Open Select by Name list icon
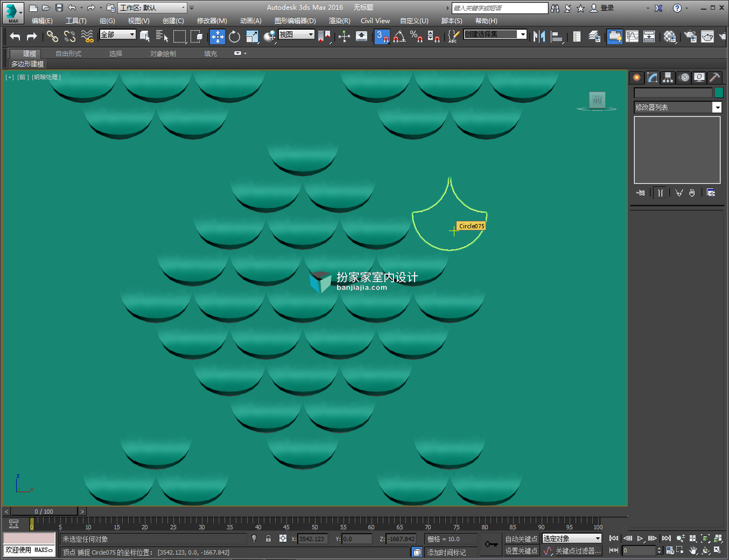 point(162,36)
